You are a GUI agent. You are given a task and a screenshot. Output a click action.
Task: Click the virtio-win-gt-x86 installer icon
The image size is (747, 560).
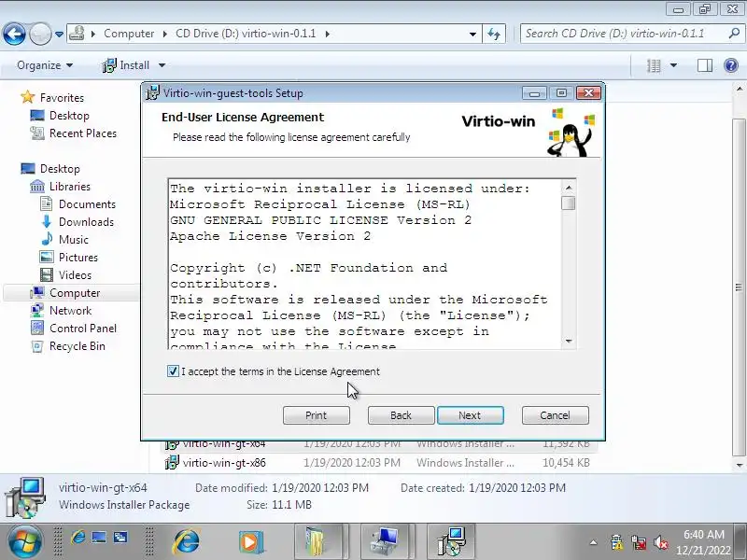[172, 462]
